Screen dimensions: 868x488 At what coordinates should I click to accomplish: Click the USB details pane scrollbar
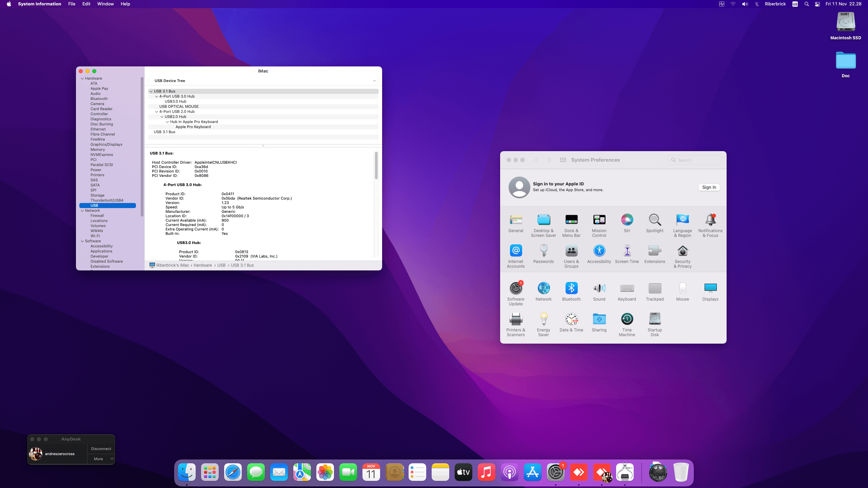click(376, 166)
